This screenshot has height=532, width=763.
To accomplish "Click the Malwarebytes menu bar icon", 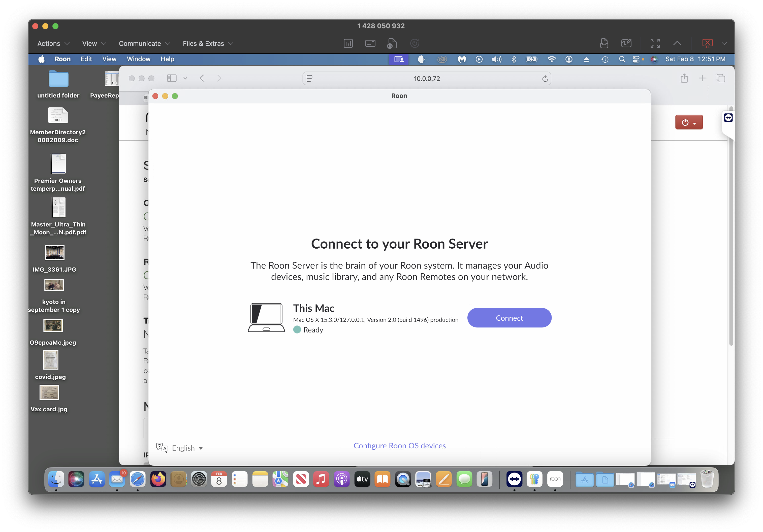I will point(462,59).
